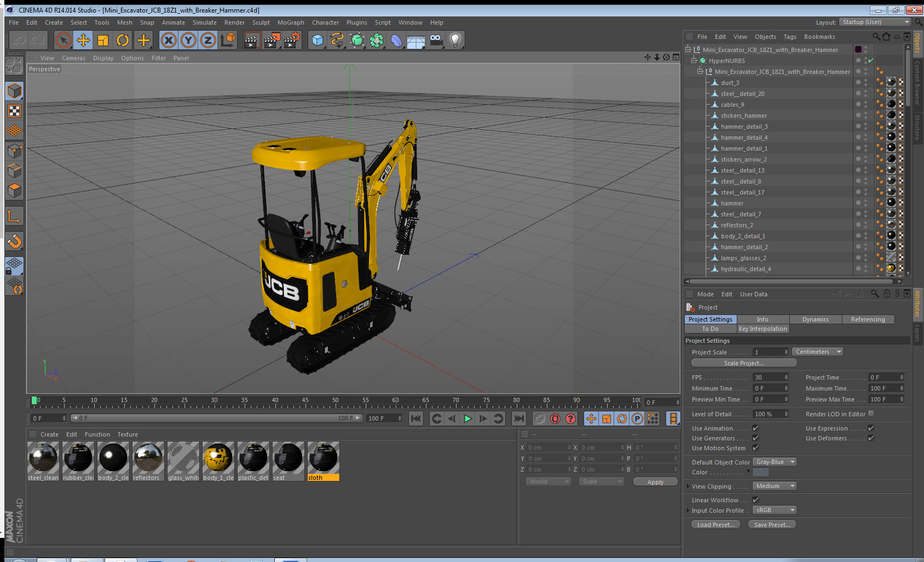Add a light object

coord(455,40)
